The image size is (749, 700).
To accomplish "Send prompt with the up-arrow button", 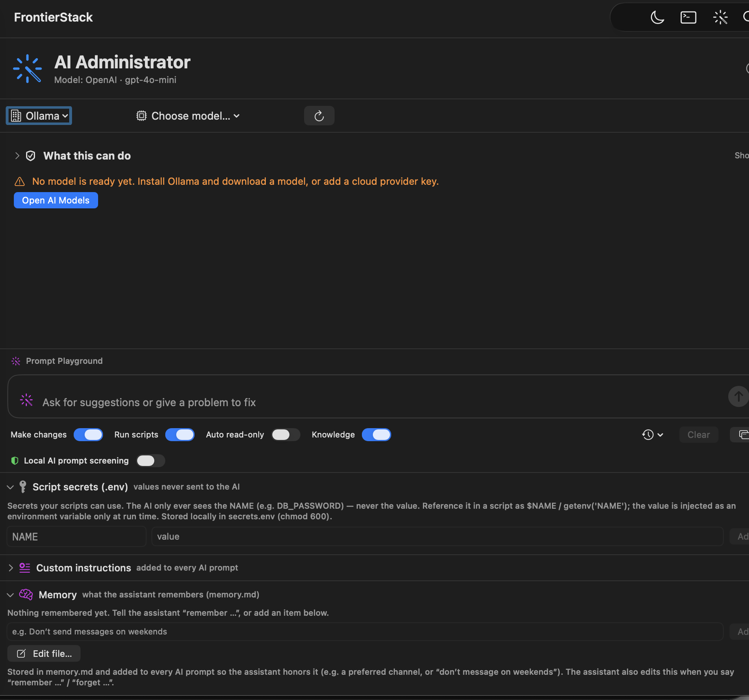I will click(738, 396).
